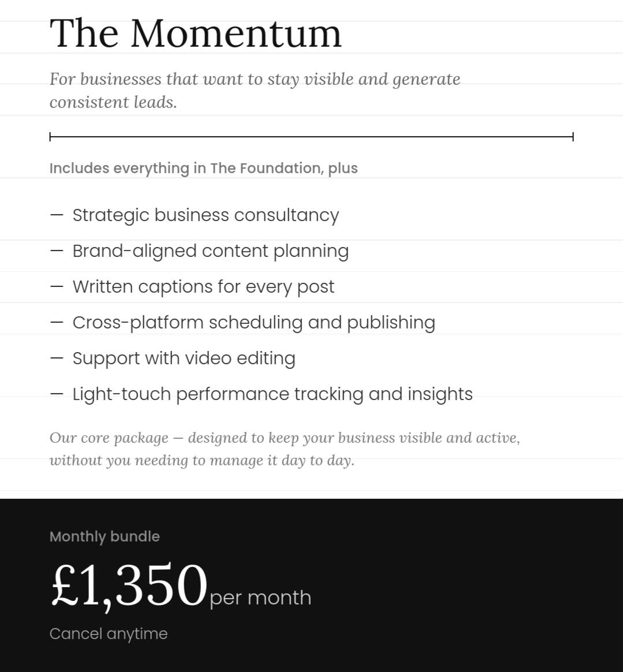Click the £1,350 price figure
This screenshot has width=623, height=672.
click(x=129, y=586)
